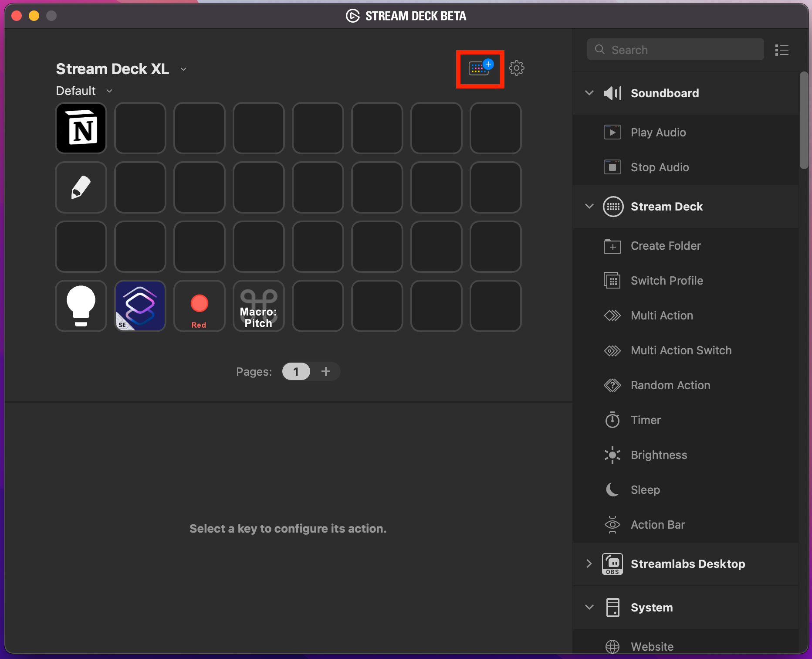Select the light bulb key
Screen dimensions: 812x659
81,306
